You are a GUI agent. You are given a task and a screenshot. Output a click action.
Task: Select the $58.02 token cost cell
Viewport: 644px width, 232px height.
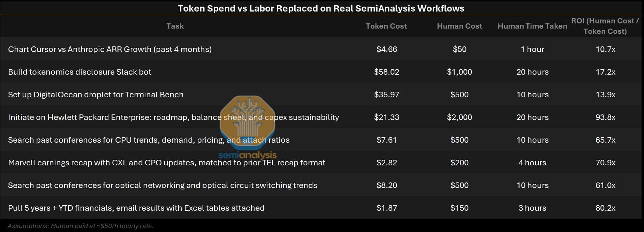point(387,72)
